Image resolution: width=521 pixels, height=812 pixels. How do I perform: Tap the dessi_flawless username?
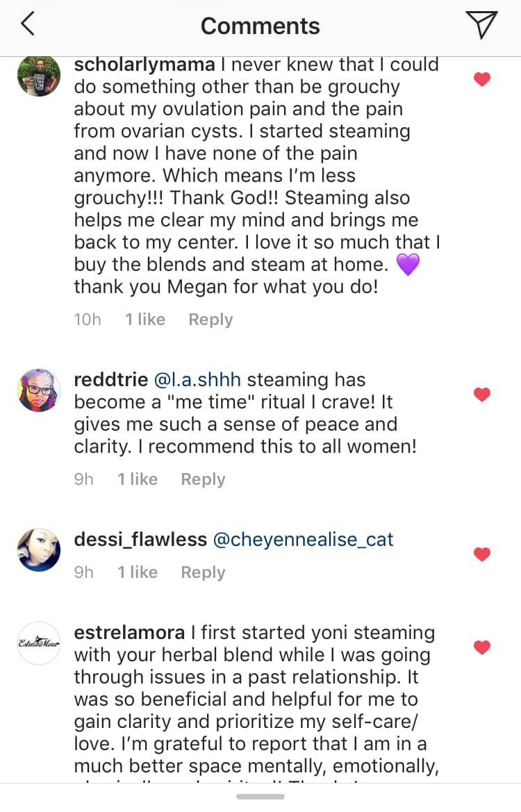(x=140, y=540)
